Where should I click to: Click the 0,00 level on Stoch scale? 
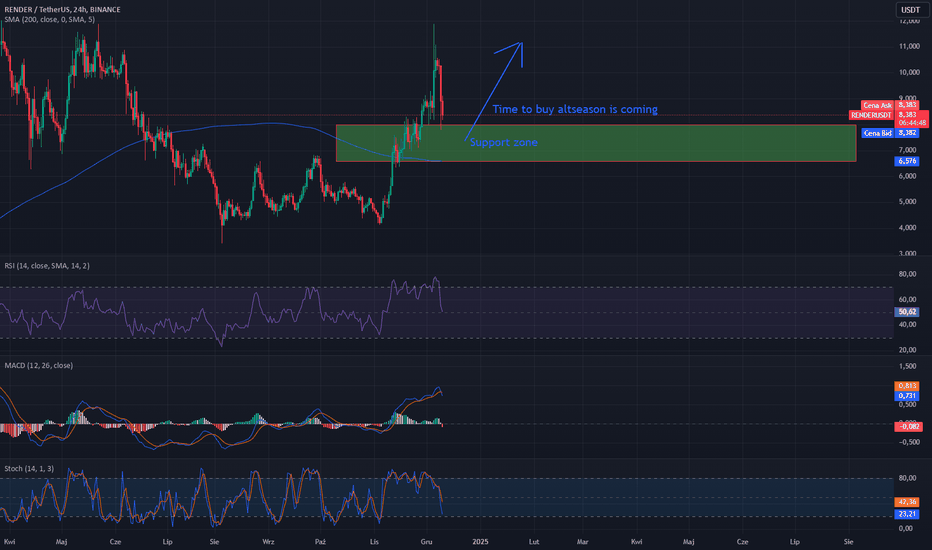click(x=906, y=528)
